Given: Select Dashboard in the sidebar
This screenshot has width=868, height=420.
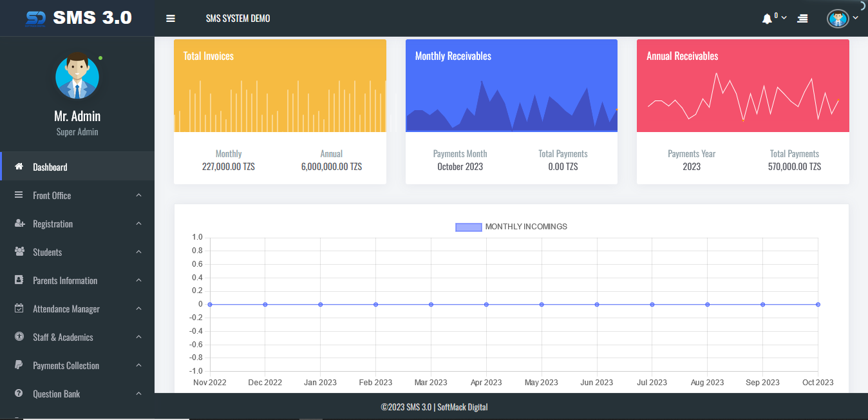Looking at the screenshot, I should coord(50,167).
